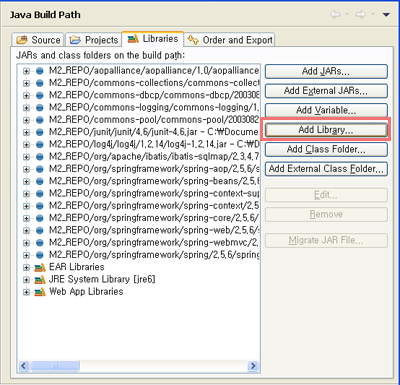Select the spring-beans jar row
This screenshot has width=400, height=385.
coord(154,181)
